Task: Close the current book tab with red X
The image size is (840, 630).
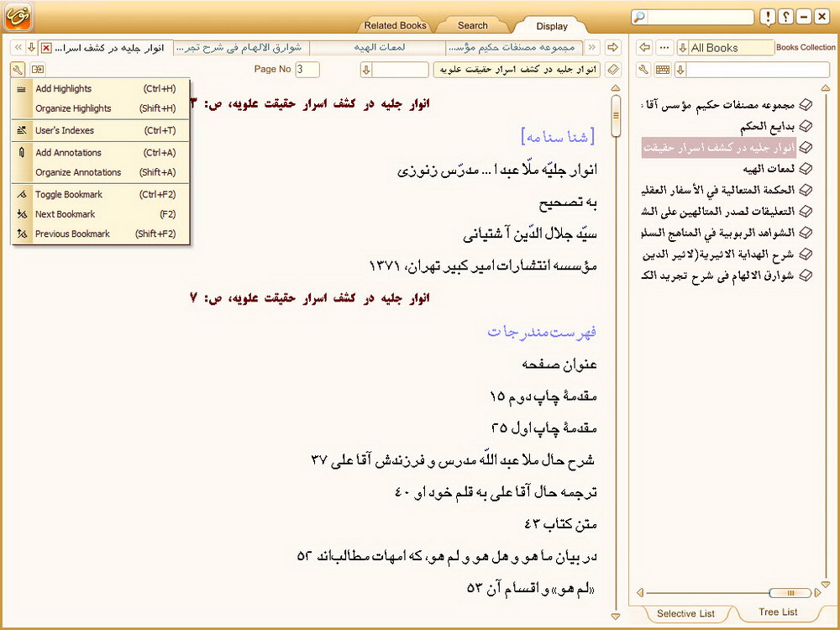Action: click(46, 48)
